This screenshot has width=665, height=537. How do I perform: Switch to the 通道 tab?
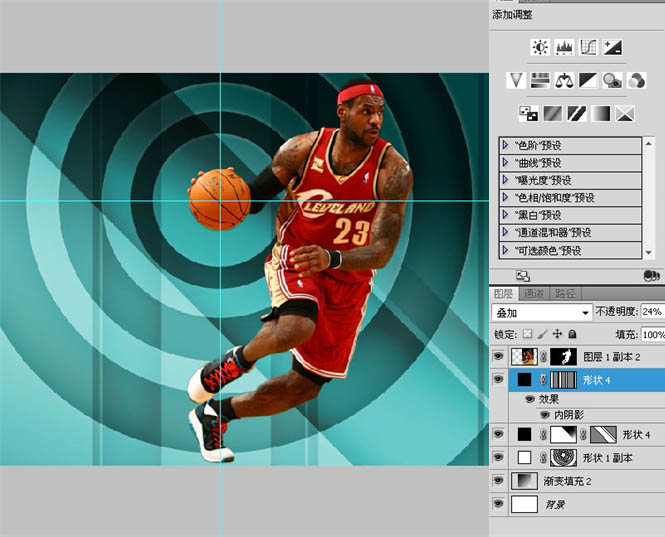click(x=534, y=294)
